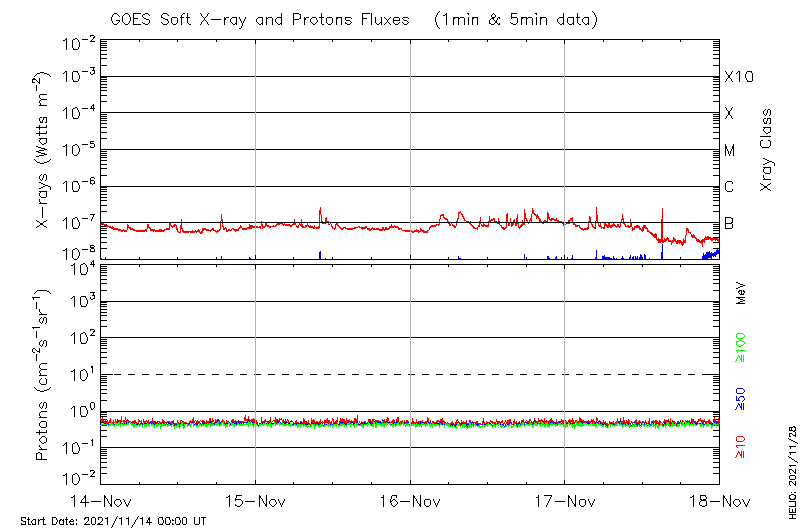This screenshot has width=800, height=530.
Task: Click the 'Xray Class' vertical axis title
Action: coord(767,150)
